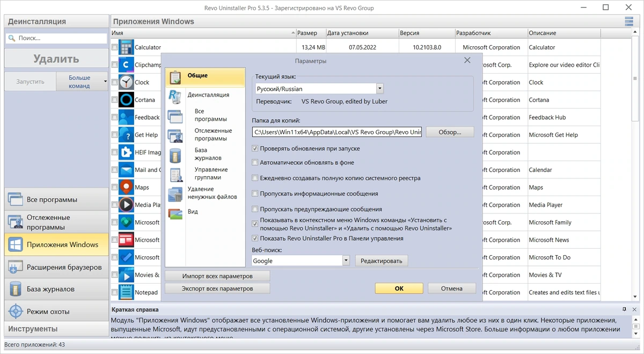Uncheck Проверять обновления при запуске
The height and width of the screenshot is (354, 644).
pyautogui.click(x=255, y=148)
